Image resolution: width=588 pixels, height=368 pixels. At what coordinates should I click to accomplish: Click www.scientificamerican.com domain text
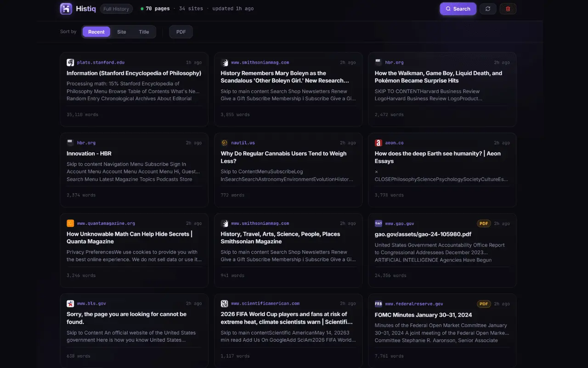point(265,304)
